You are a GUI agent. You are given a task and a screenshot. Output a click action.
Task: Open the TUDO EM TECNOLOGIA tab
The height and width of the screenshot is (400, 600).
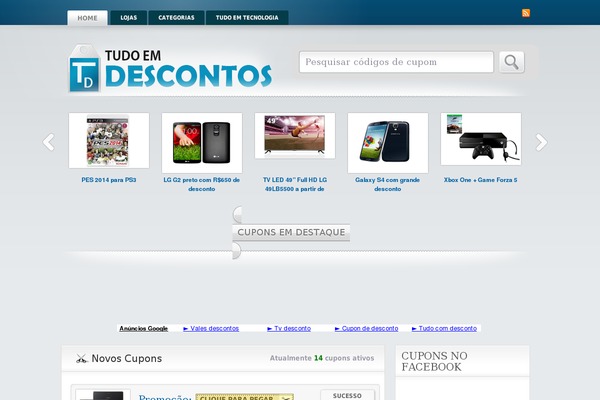[247, 18]
